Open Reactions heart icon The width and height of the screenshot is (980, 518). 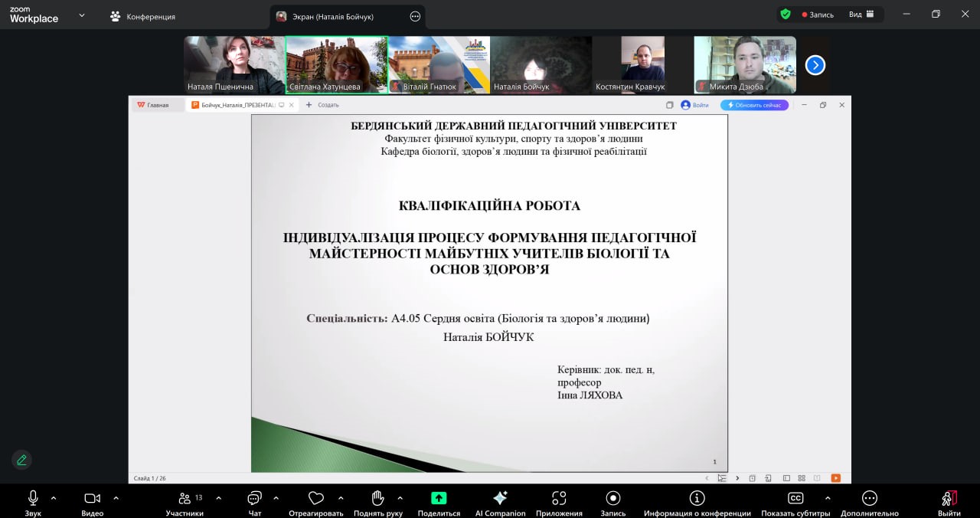[315, 499]
